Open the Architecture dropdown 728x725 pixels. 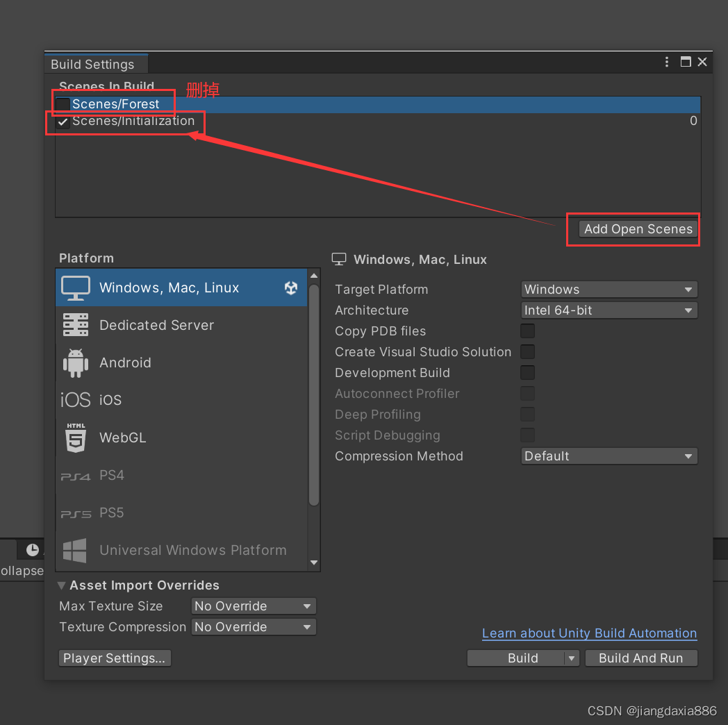pos(609,310)
